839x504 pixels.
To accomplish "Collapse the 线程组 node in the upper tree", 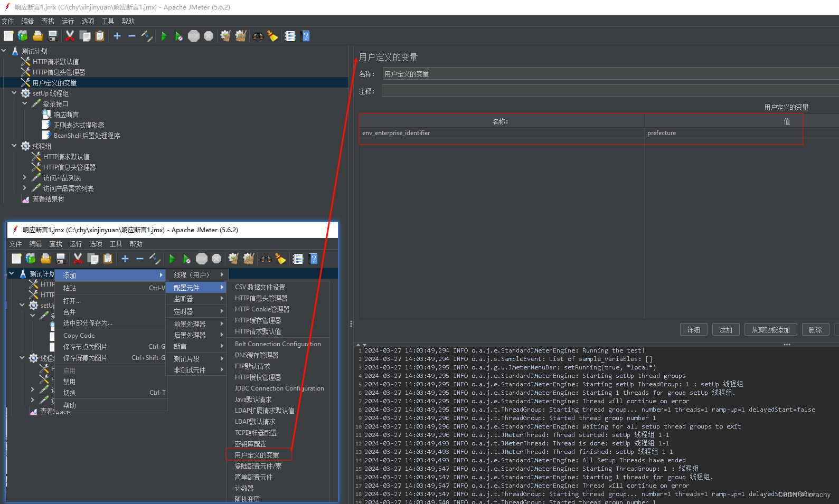I will (x=14, y=146).
